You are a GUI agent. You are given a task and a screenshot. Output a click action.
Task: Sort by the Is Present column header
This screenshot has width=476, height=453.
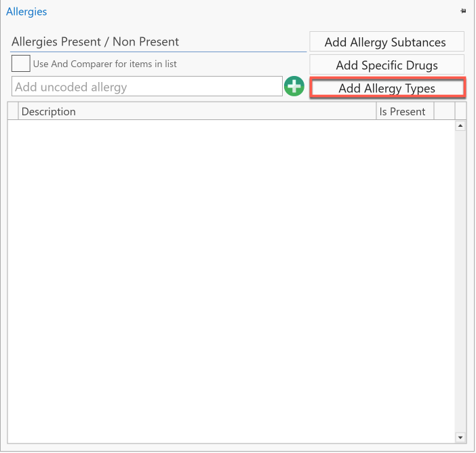405,111
